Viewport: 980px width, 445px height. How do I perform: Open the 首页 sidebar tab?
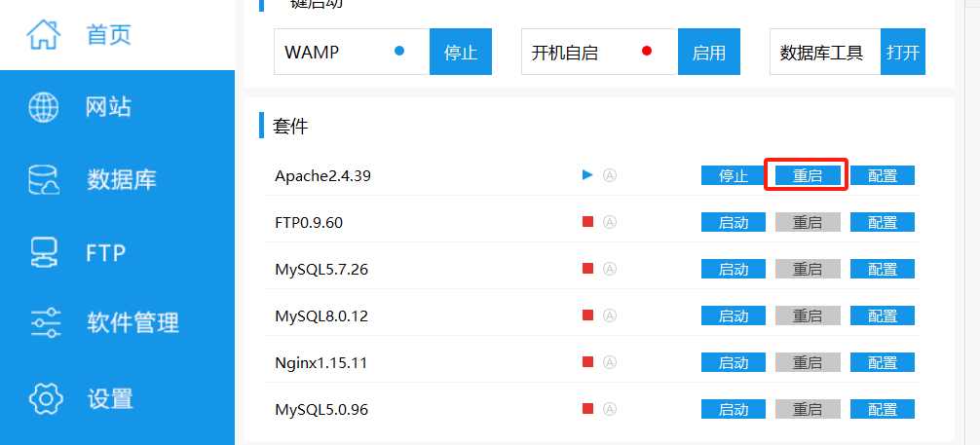pos(117,34)
